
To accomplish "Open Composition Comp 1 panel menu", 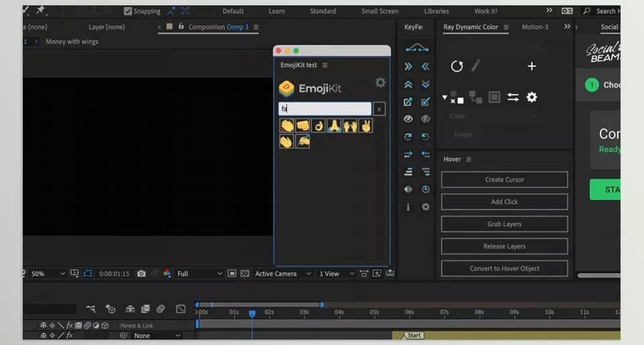I will (x=256, y=27).
